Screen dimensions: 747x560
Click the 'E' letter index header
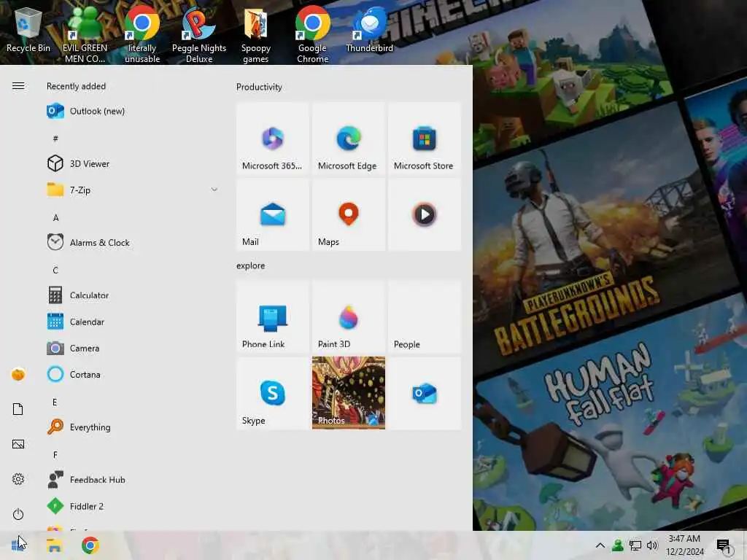[x=55, y=402]
